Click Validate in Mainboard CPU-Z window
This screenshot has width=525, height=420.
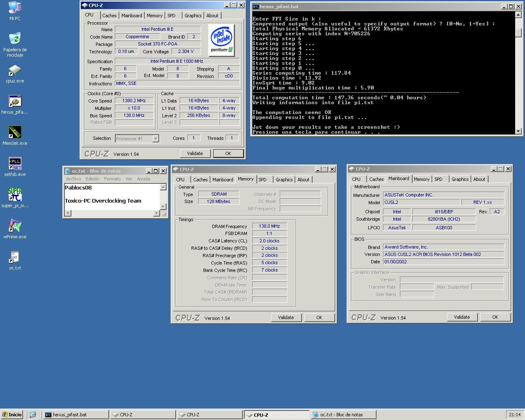pos(462,317)
